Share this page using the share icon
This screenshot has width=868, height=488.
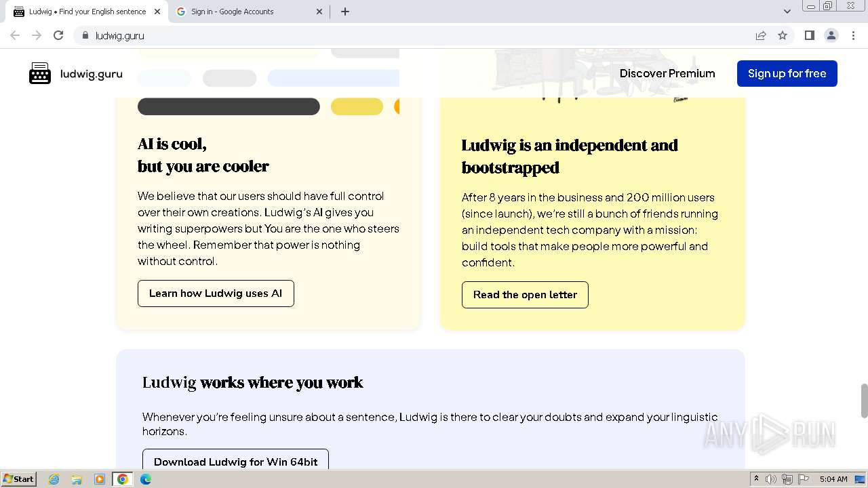pos(761,35)
